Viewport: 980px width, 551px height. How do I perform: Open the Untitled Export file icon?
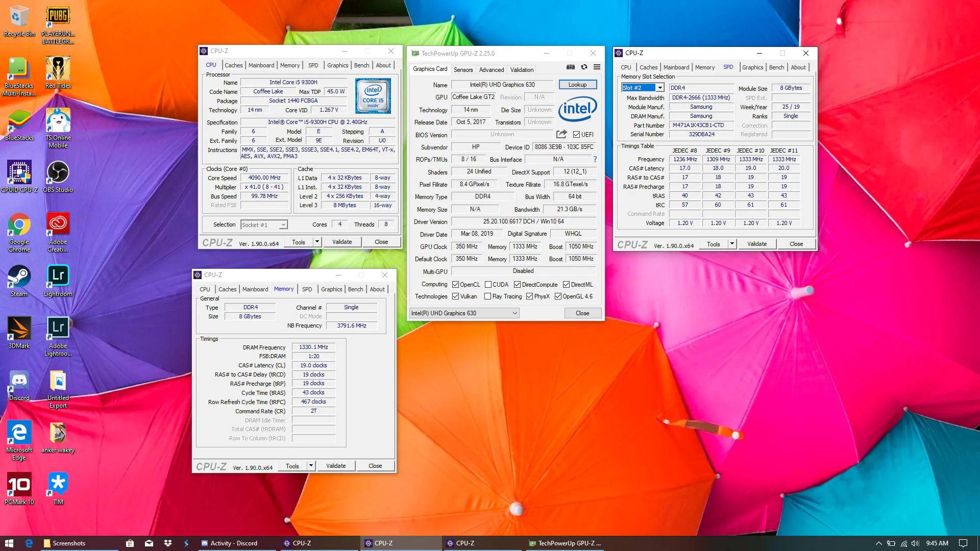pos(58,389)
